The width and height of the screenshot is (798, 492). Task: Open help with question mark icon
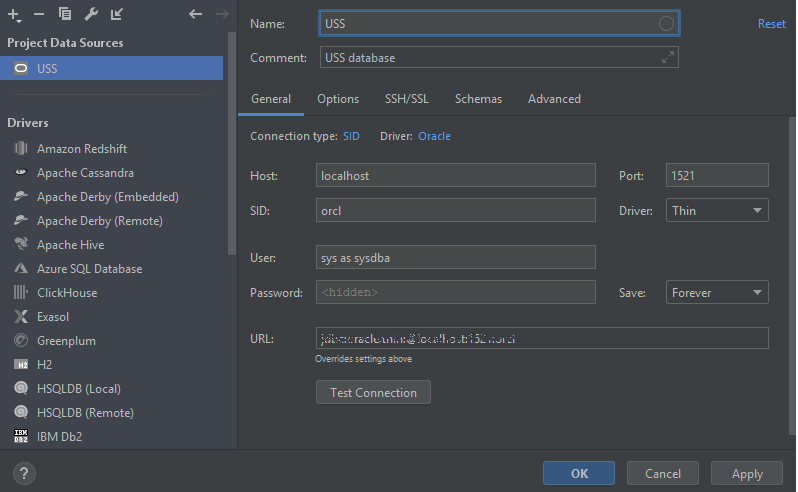pyautogui.click(x=26, y=473)
